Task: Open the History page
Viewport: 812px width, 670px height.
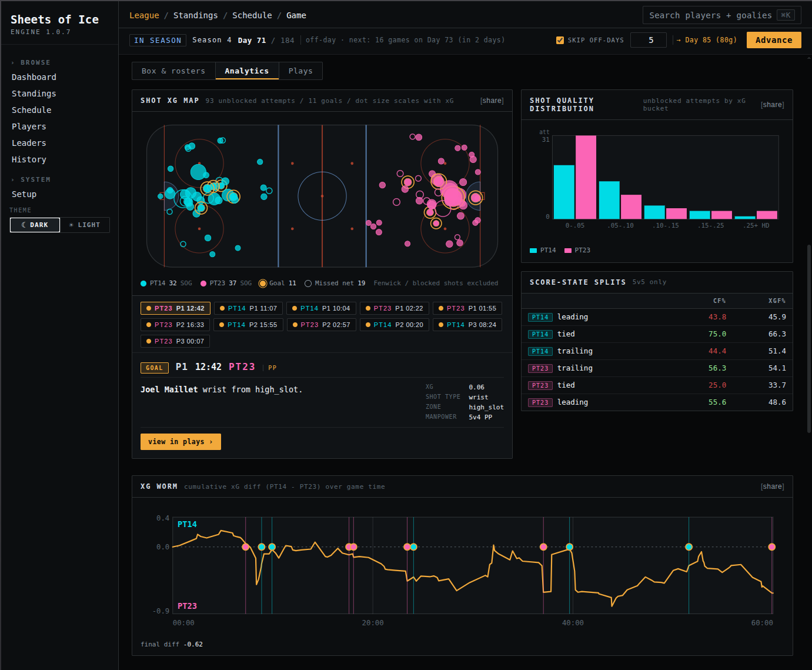Action: pos(29,159)
